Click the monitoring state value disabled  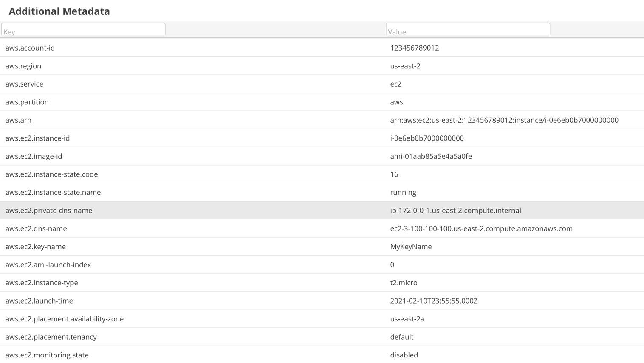[404, 355]
